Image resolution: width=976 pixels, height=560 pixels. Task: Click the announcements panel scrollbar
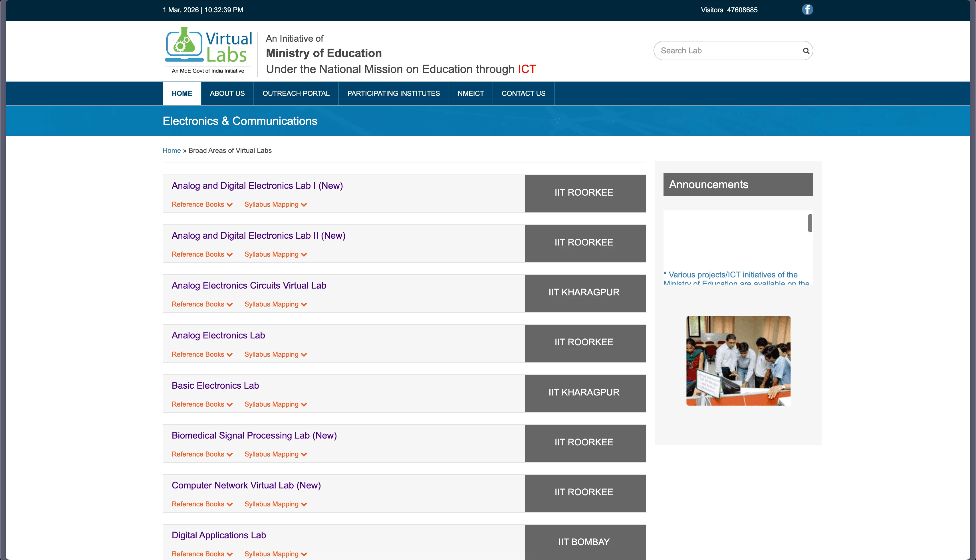click(810, 223)
